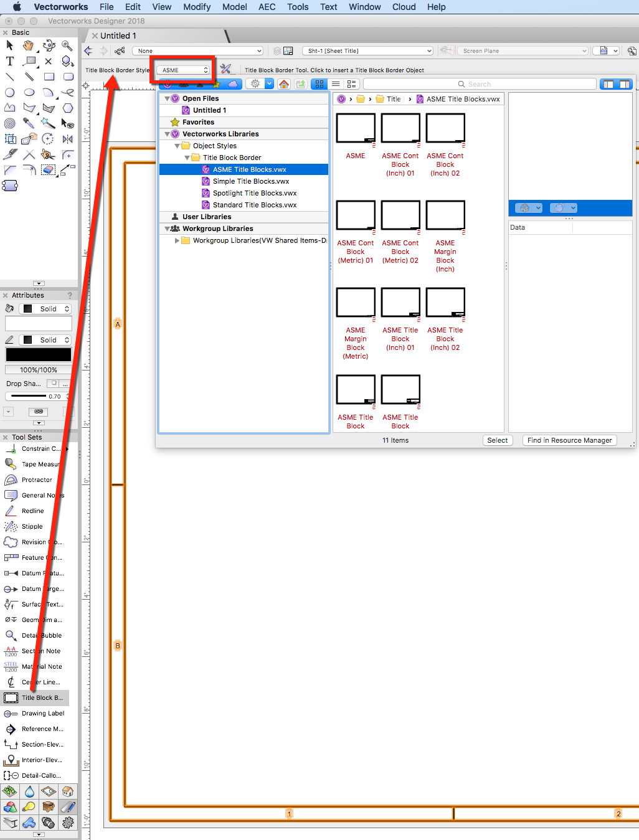The height and width of the screenshot is (840, 639).
Task: Toggle the preview pane on the right
Action: pos(625,84)
